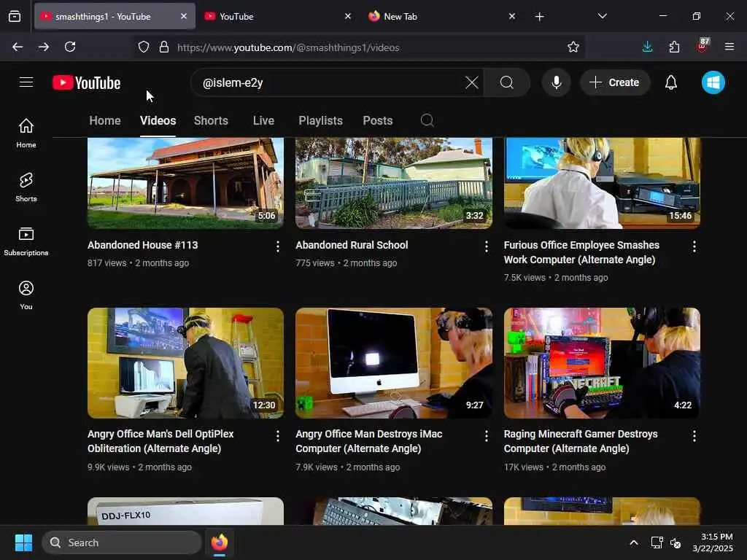Screen dimensions: 747x560
Task: Open the notifications bell
Action: tap(671, 83)
